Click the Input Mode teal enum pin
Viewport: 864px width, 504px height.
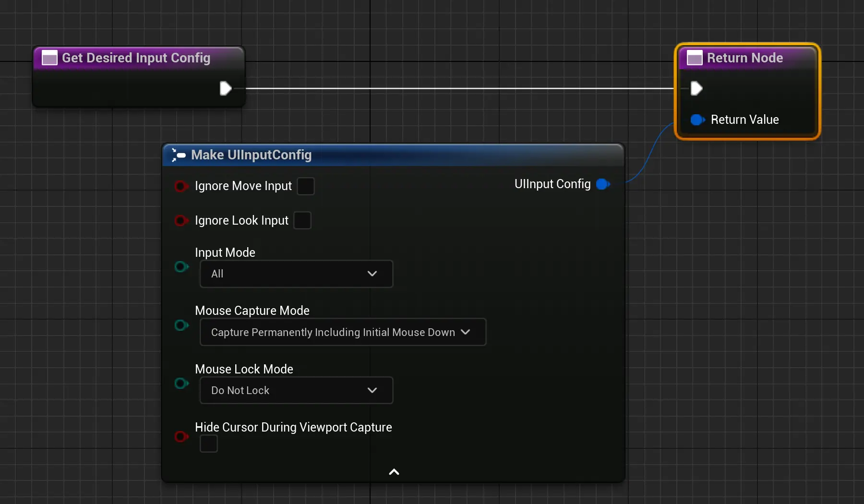[x=181, y=267]
